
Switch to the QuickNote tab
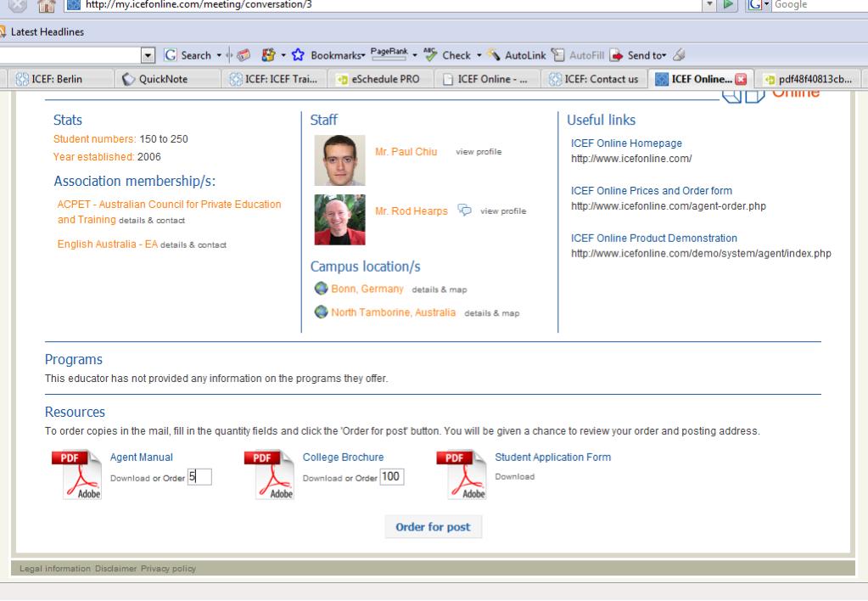[163, 79]
